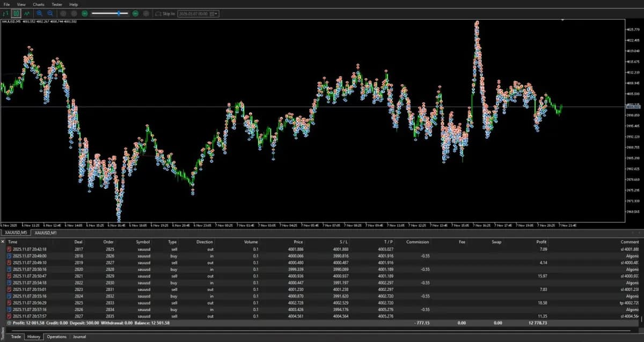
Task: Open the View menu
Action: coord(21,4)
